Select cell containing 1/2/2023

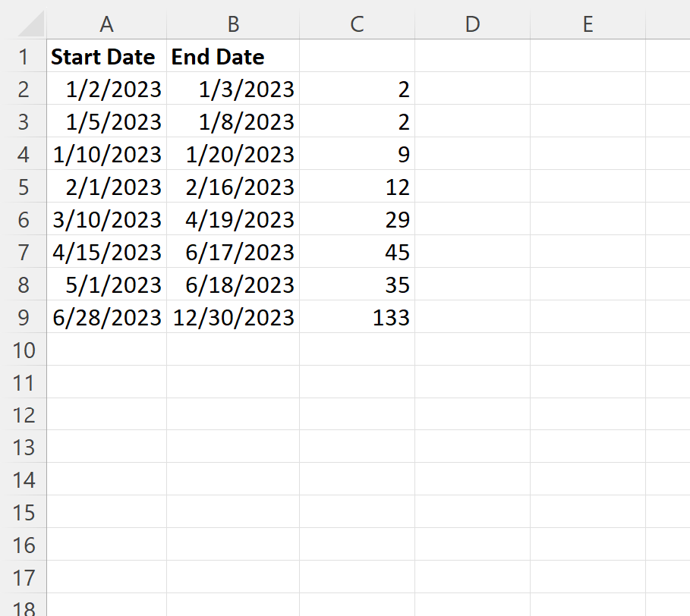coord(107,89)
